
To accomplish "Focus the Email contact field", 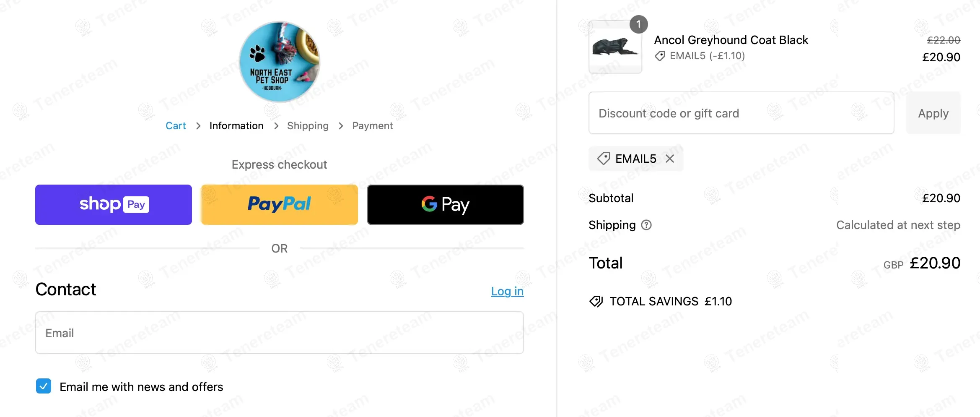I will coord(279,333).
